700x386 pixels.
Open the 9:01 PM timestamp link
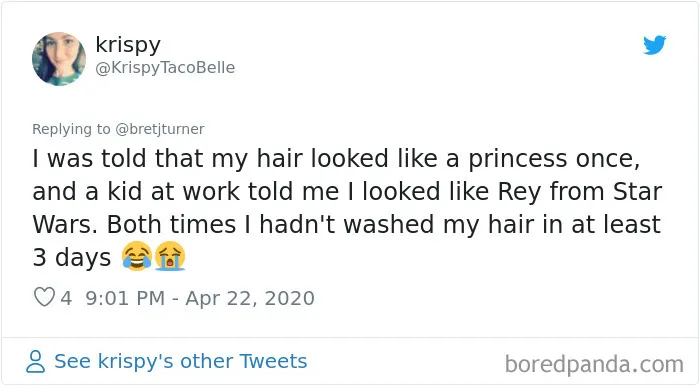click(x=125, y=298)
